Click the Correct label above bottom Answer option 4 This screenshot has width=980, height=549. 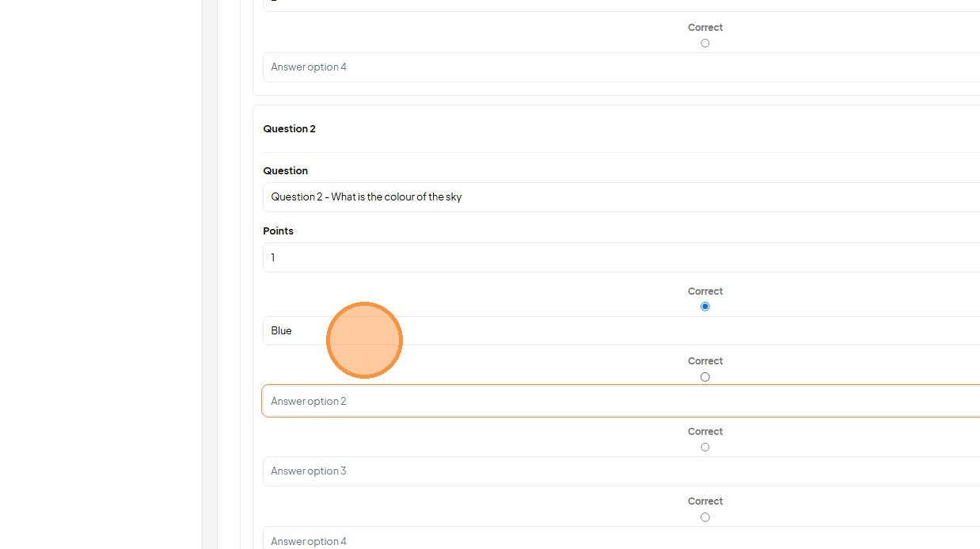(705, 501)
